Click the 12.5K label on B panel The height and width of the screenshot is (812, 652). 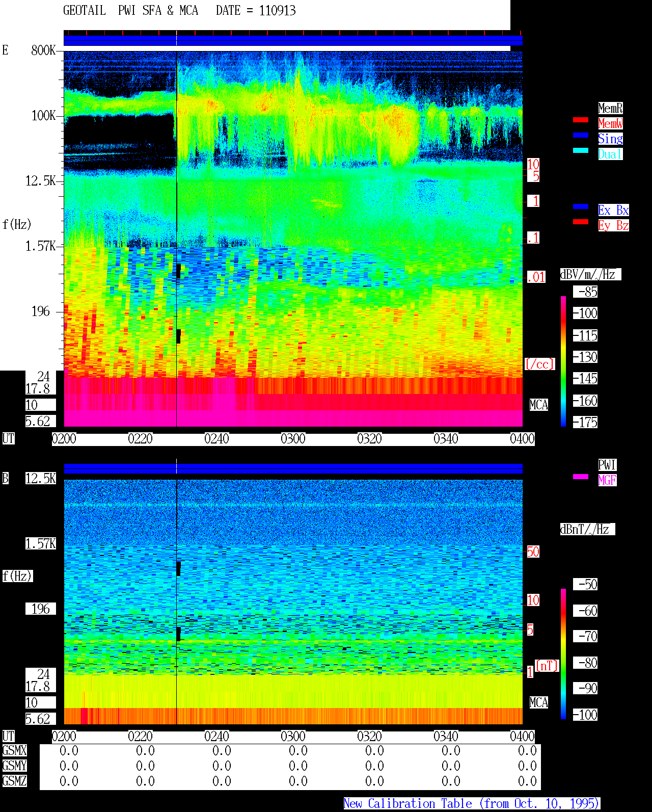(x=41, y=478)
